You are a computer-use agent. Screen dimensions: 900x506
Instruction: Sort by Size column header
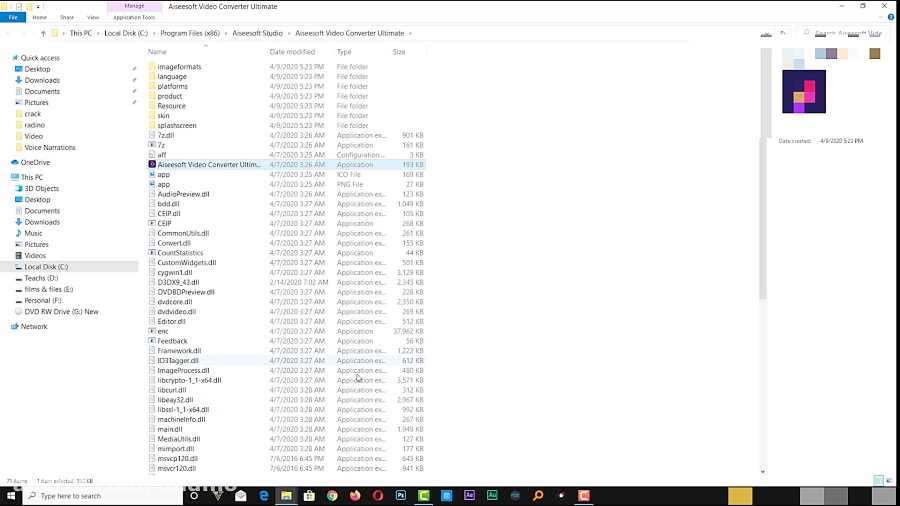coord(399,52)
